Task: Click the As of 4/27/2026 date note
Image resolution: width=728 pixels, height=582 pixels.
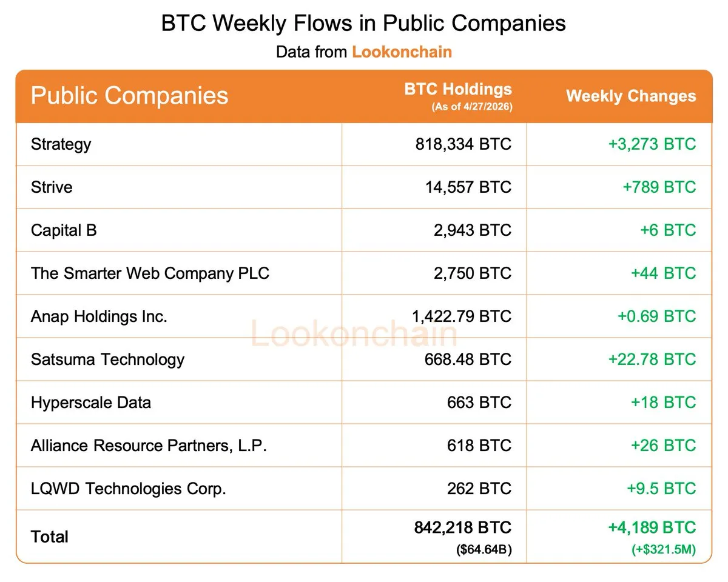Action: [x=471, y=107]
